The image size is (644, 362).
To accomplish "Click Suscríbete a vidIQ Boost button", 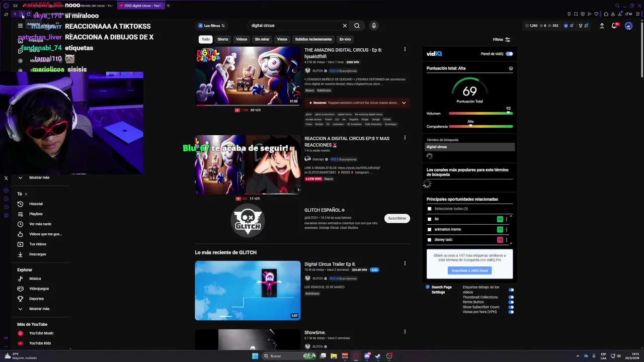I will (x=469, y=270).
